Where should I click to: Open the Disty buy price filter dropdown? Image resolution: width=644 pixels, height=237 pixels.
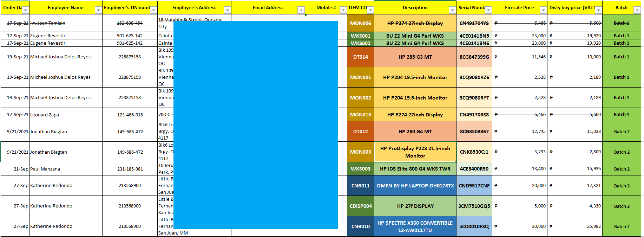tap(598, 10)
